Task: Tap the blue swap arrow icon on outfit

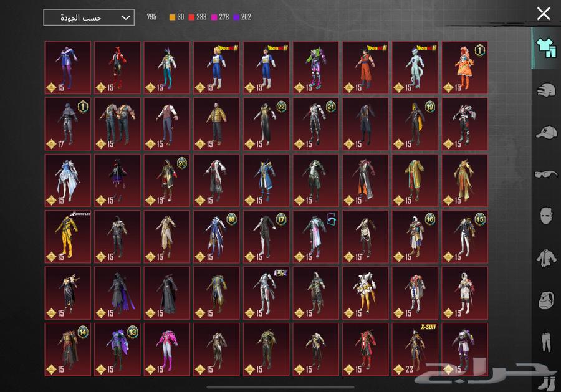Action: click(x=331, y=219)
